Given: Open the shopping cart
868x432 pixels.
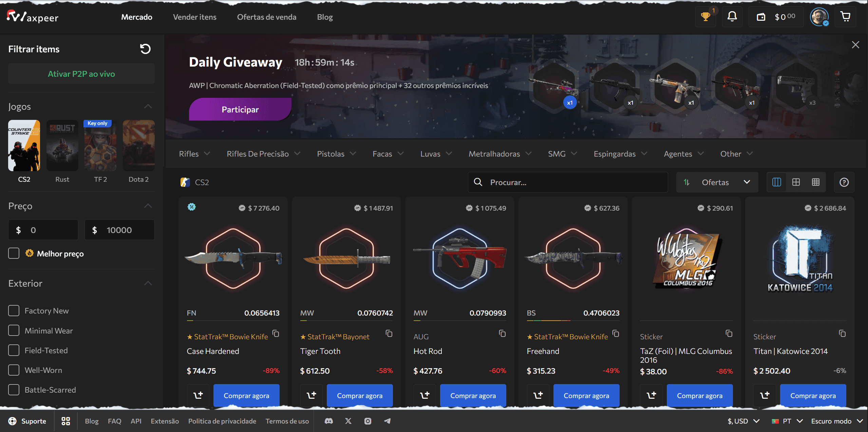Looking at the screenshot, I should (x=846, y=17).
